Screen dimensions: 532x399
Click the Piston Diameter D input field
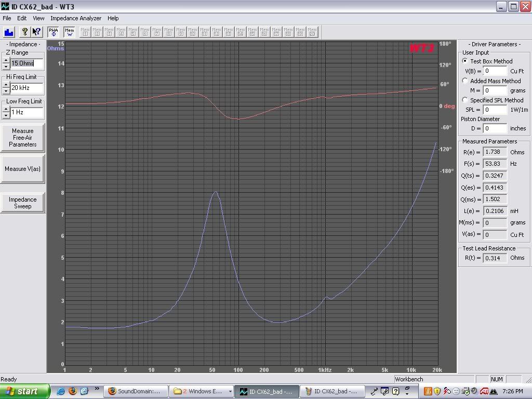point(495,128)
